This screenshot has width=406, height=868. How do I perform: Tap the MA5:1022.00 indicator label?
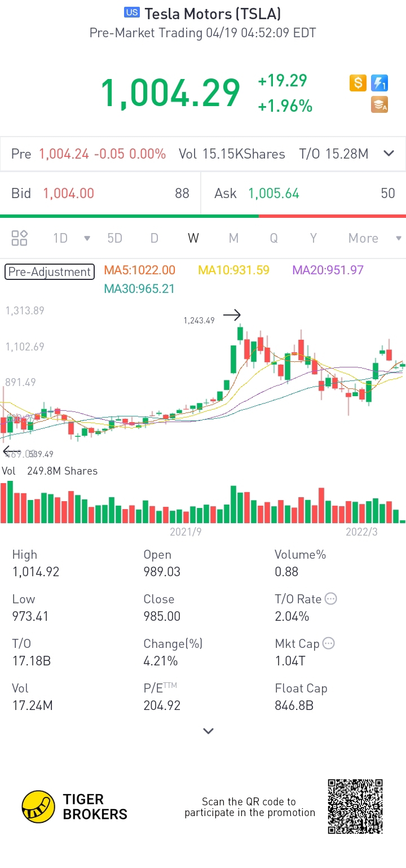coord(140,270)
